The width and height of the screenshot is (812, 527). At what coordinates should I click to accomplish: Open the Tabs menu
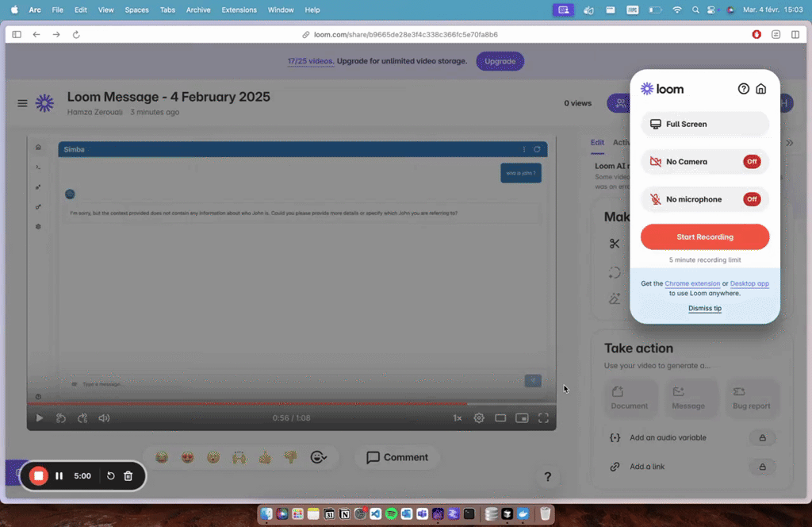click(167, 10)
